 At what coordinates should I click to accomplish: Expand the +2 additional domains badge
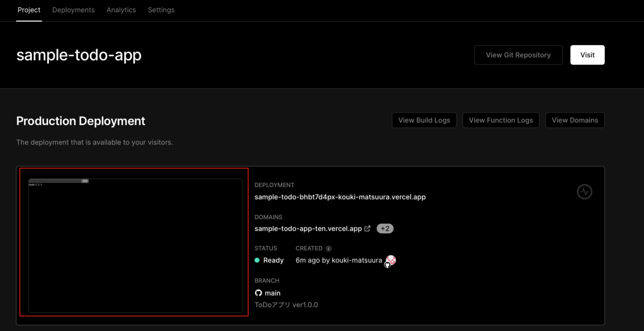pyautogui.click(x=385, y=229)
